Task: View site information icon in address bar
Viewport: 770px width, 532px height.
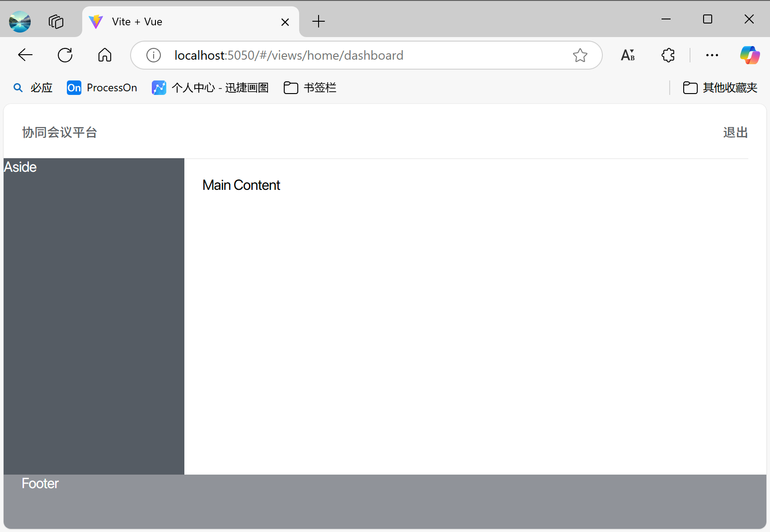Action: click(154, 55)
